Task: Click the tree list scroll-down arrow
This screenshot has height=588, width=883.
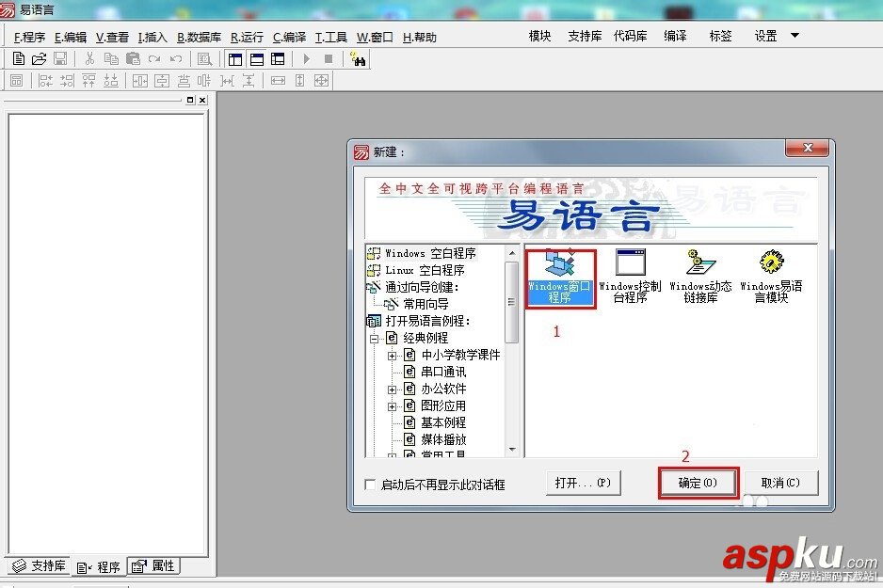Action: coord(512,449)
